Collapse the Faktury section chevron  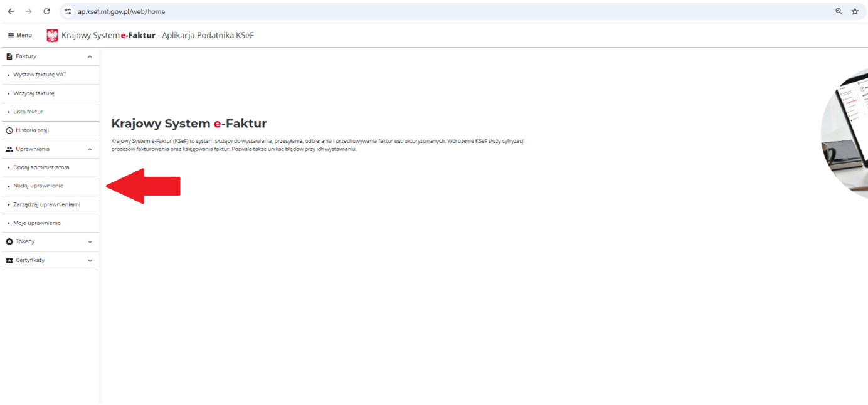[90, 56]
